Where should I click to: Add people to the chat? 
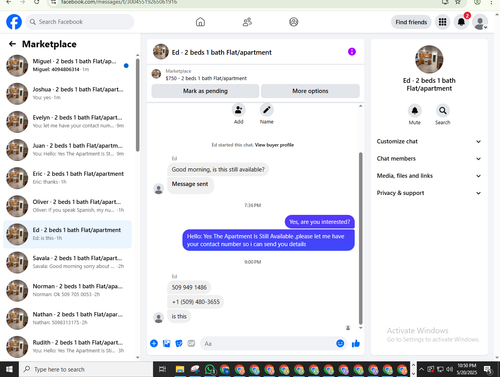[x=239, y=110]
